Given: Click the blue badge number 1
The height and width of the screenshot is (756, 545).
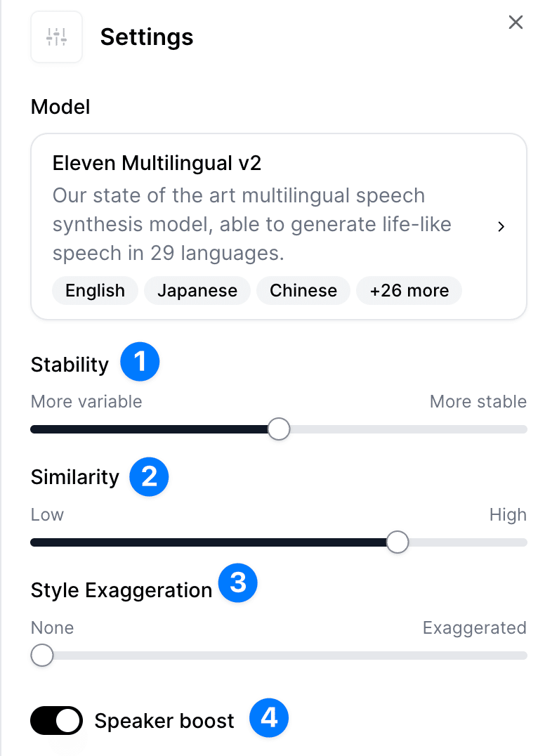Looking at the screenshot, I should tap(140, 363).
